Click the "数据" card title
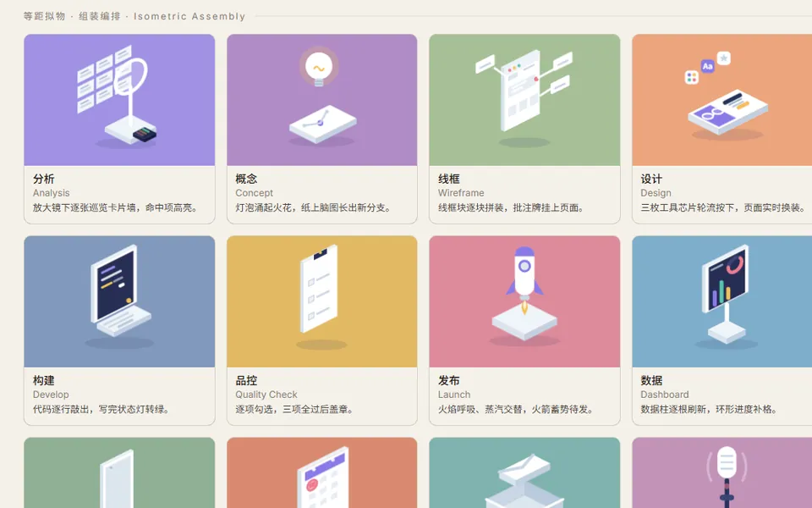Screen dimensions: 812x508 pyautogui.click(x=651, y=380)
